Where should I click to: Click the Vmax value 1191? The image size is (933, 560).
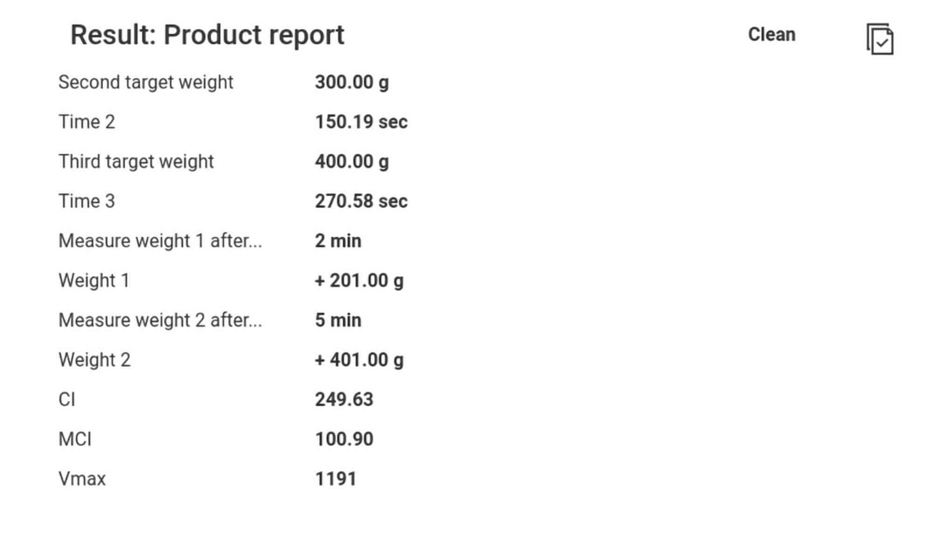[335, 479]
